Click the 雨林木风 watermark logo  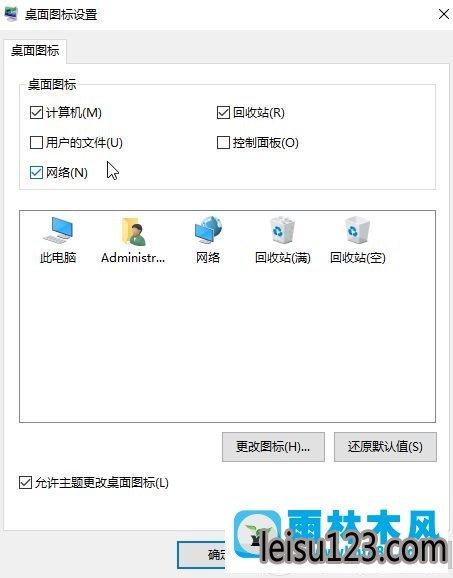pyautogui.click(x=339, y=538)
